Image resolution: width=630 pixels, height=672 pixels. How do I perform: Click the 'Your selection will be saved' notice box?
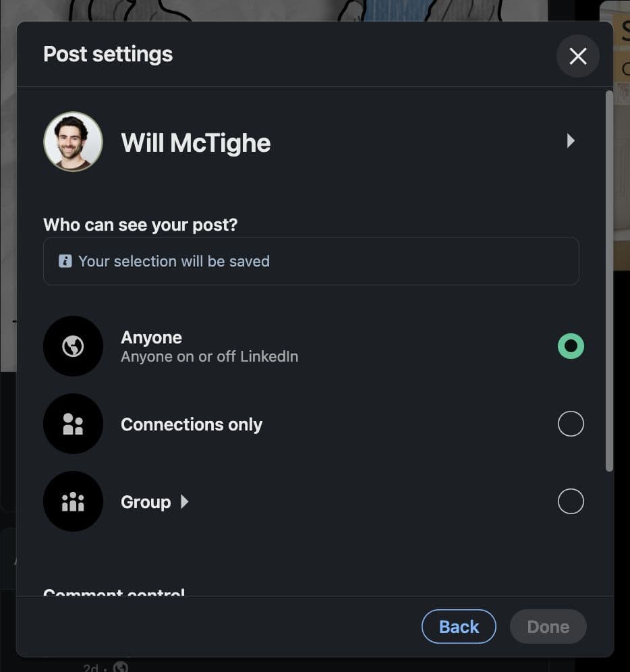pyautogui.click(x=310, y=261)
